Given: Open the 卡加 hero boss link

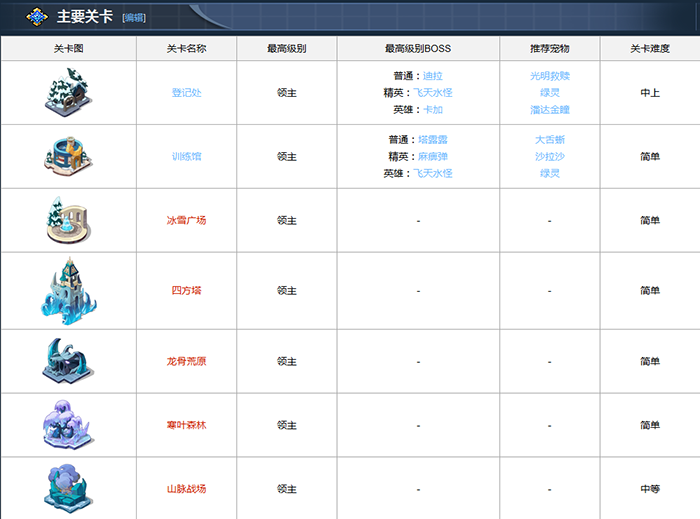Looking at the screenshot, I should click(x=432, y=110).
